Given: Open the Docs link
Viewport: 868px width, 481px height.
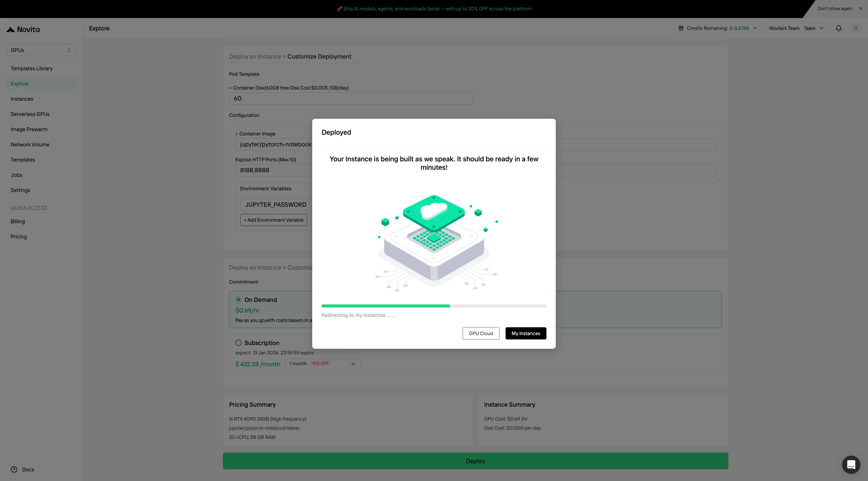Looking at the screenshot, I should click(28, 469).
